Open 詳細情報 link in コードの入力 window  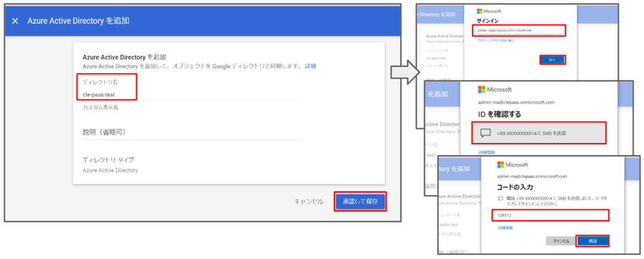pos(505,227)
